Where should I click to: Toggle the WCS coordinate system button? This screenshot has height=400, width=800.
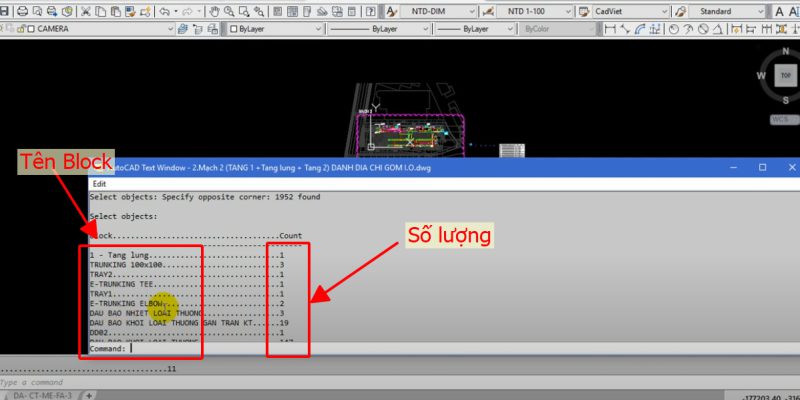point(782,119)
